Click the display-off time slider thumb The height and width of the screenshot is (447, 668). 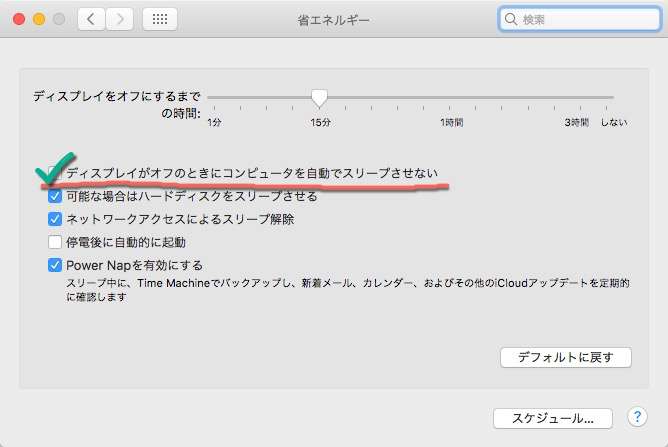pyautogui.click(x=319, y=98)
